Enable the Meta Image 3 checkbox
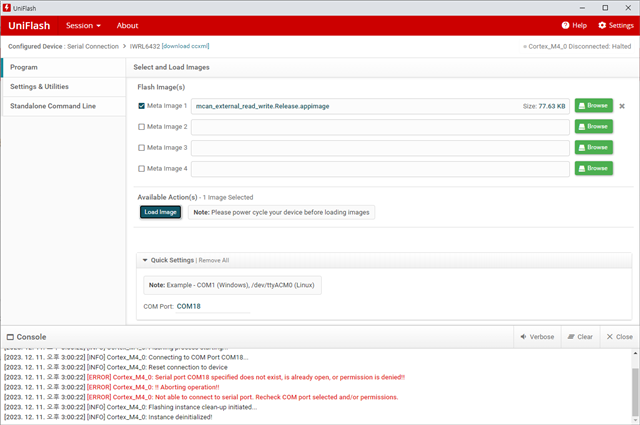This screenshot has height=425, width=640. click(142, 147)
